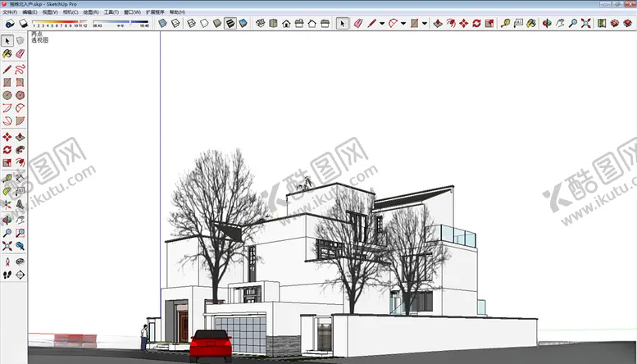Pick the Paint Bucket tool in left toolbar
Screen dimensions: 637x364
[x=7, y=54]
